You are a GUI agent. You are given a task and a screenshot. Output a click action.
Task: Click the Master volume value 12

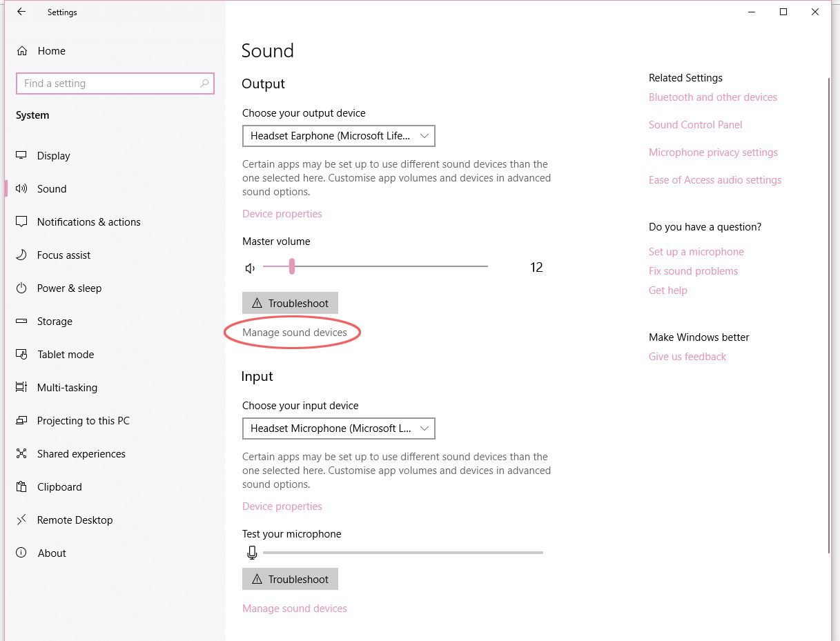(x=536, y=268)
